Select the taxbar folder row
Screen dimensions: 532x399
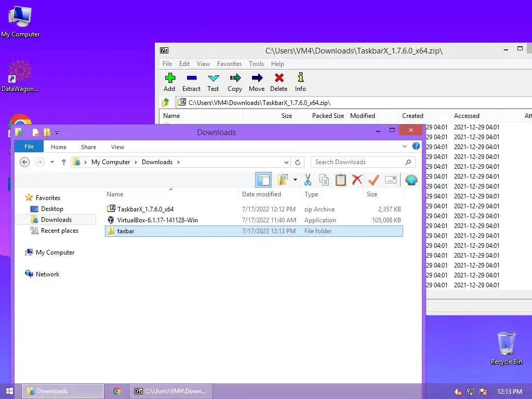[254, 231]
